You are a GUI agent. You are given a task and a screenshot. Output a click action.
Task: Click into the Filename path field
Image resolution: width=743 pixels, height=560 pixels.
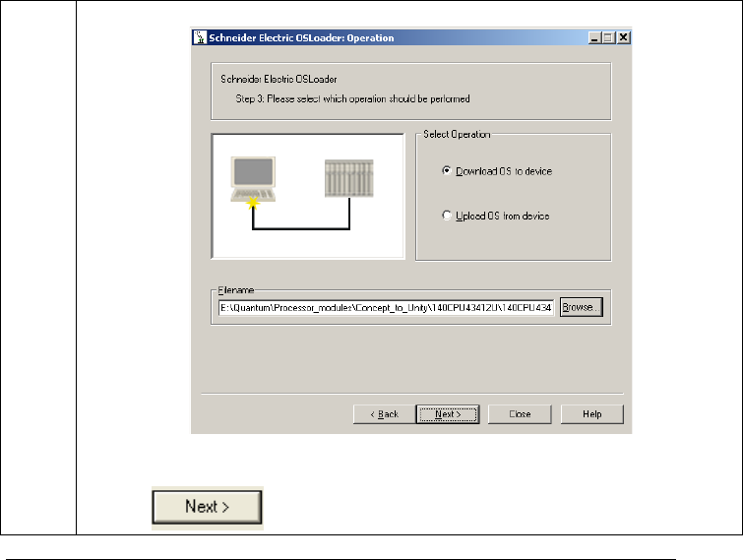point(386,308)
